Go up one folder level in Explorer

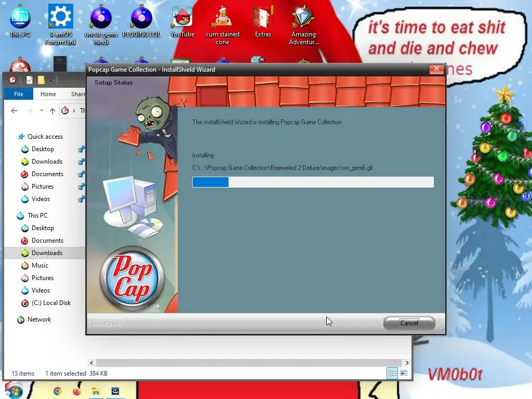tap(52, 111)
